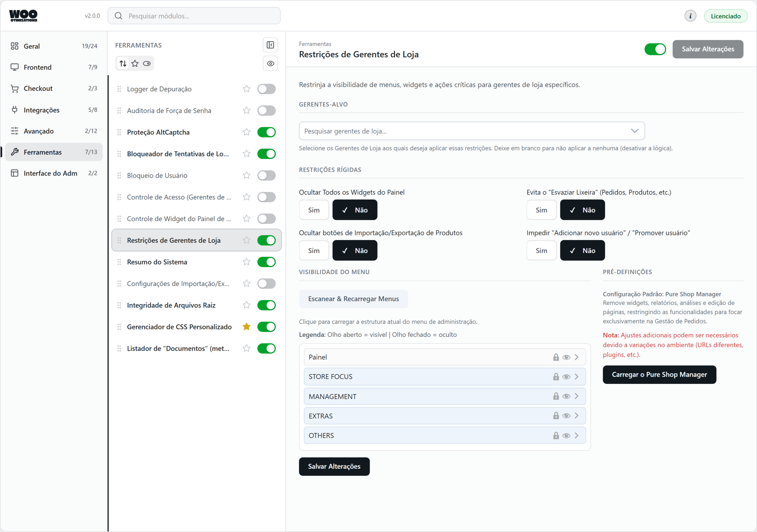Click Carregar o Pure Shop Manager
Screen dimensions: 757x532
click(x=659, y=374)
